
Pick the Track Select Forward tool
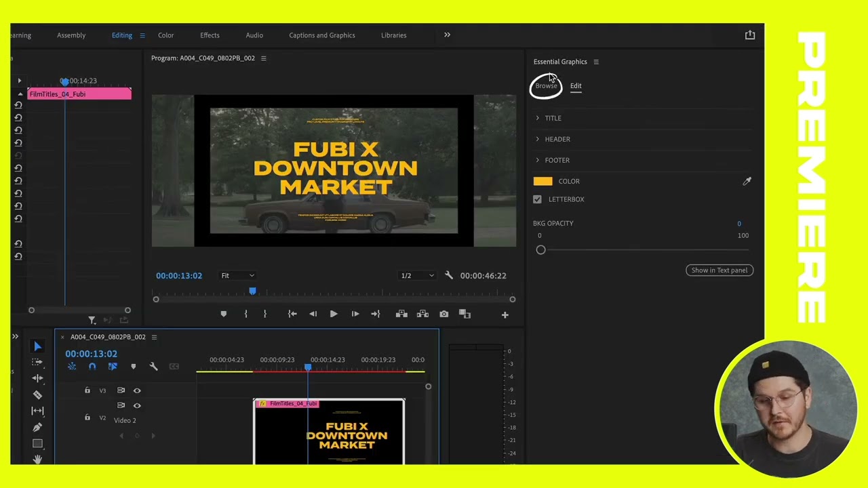tap(37, 362)
